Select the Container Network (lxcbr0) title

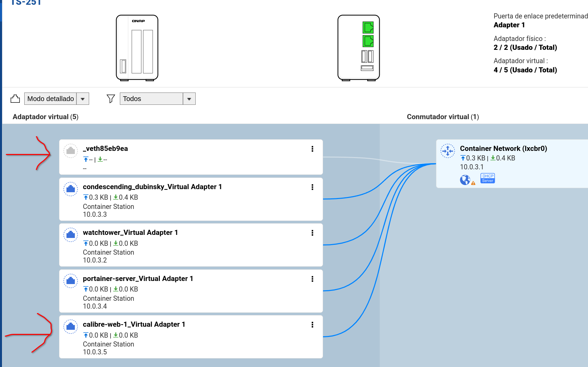point(503,149)
